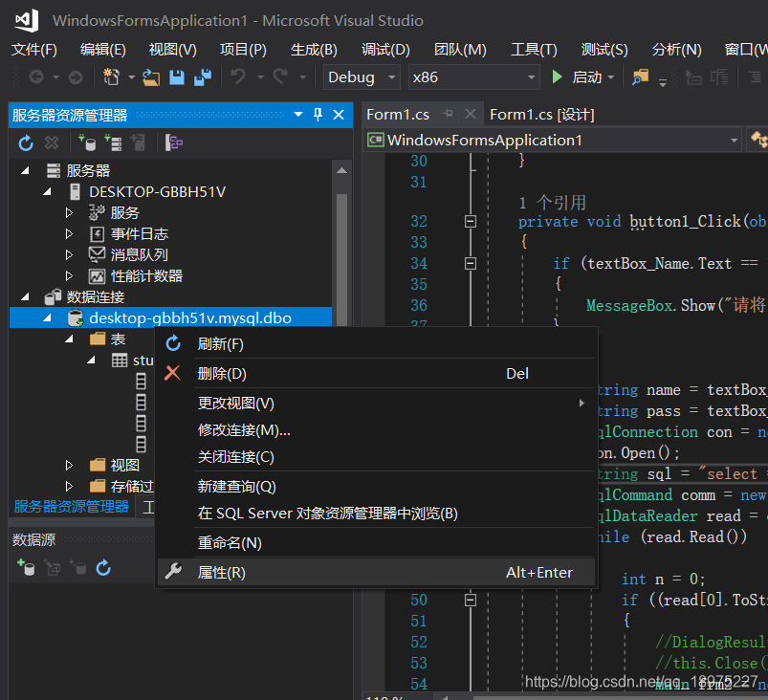Open the 调试(D) menu
Image resolution: width=768 pixels, height=700 pixels.
tap(385, 50)
